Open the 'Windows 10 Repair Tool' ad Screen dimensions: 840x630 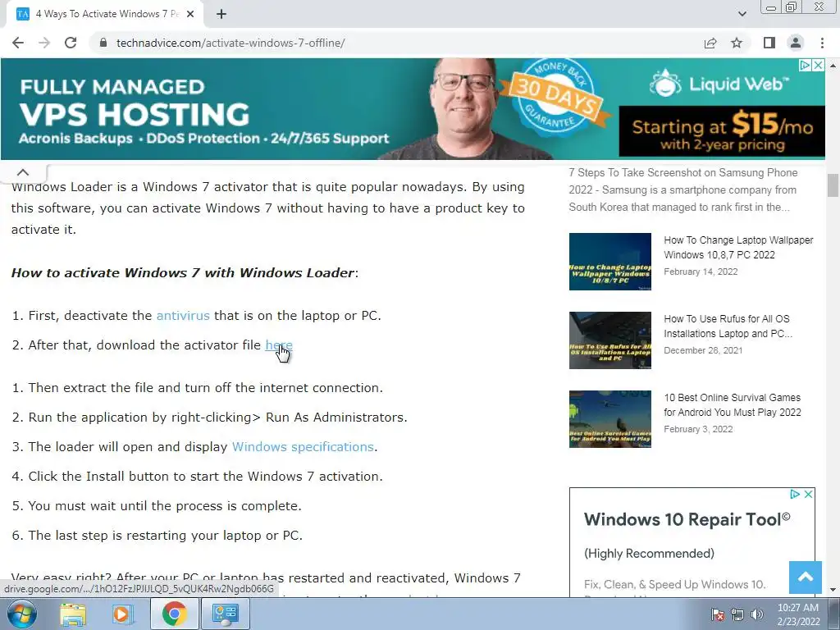coord(687,519)
